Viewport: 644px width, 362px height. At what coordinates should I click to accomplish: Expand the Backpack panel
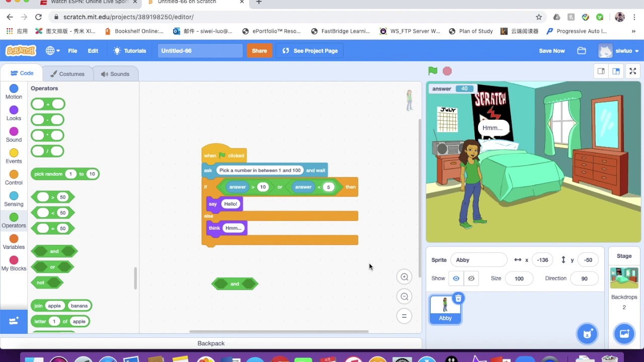pos(211,343)
